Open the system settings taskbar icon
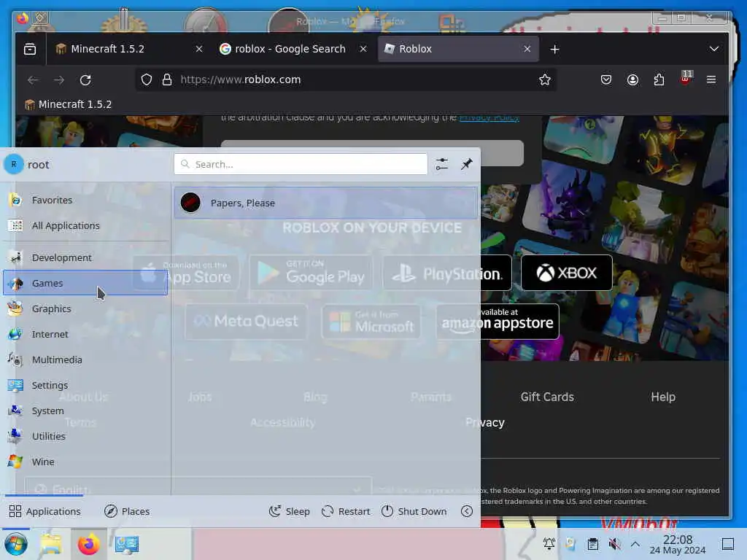Image resolution: width=747 pixels, height=560 pixels. (x=127, y=544)
